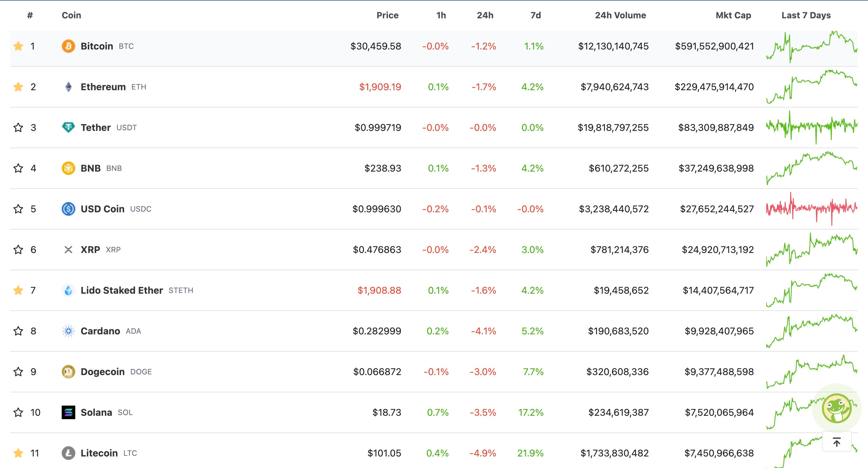Sort by the Coin column header
Screen dimensions: 868x468
coord(71,15)
